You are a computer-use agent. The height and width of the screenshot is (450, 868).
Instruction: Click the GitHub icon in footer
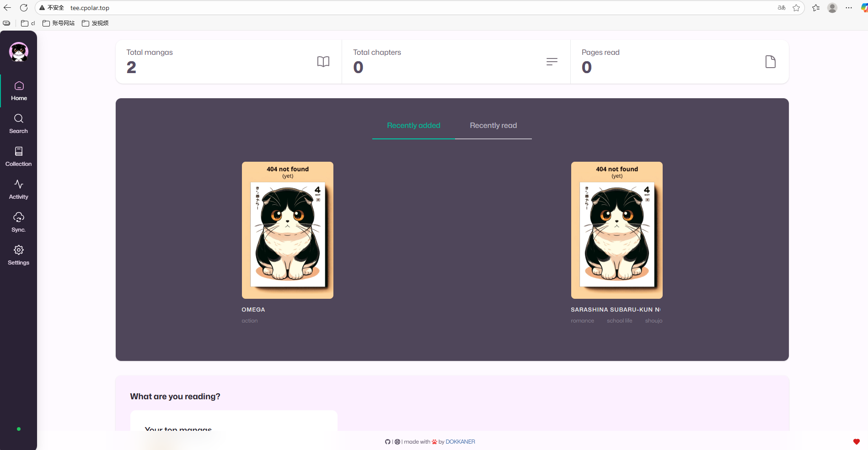coord(388,442)
